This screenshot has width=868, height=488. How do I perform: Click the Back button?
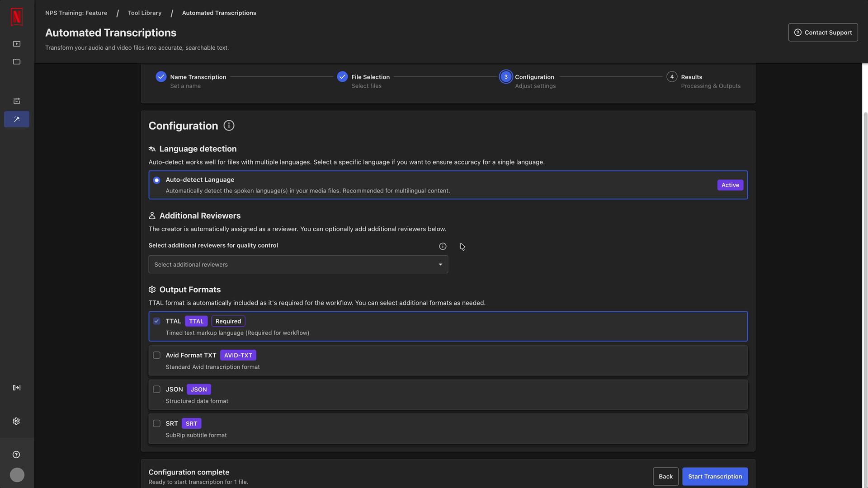pyautogui.click(x=665, y=476)
